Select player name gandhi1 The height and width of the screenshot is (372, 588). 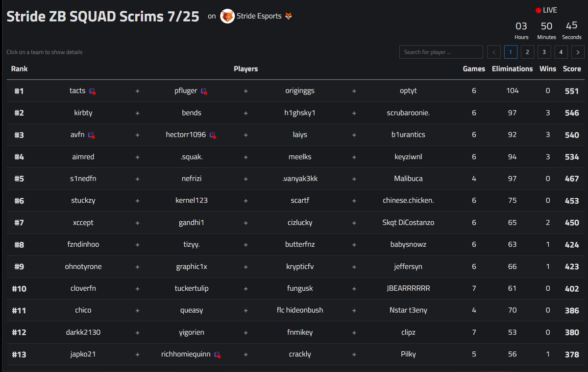click(192, 223)
